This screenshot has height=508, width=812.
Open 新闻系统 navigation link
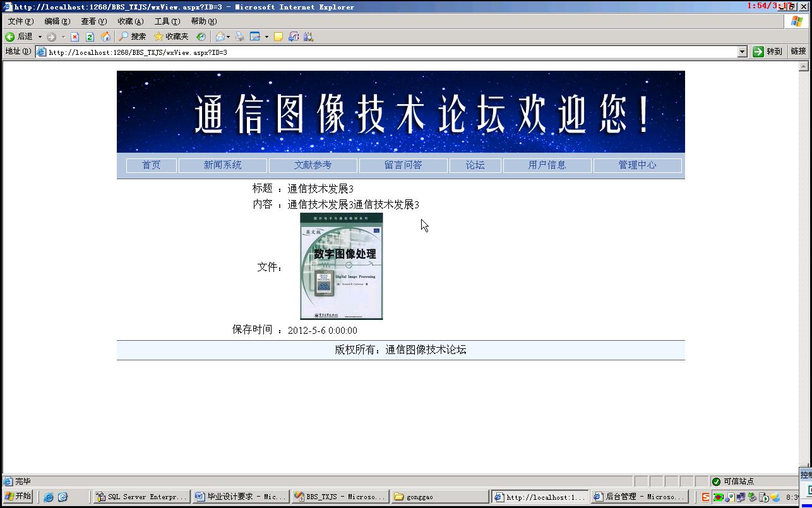point(222,165)
